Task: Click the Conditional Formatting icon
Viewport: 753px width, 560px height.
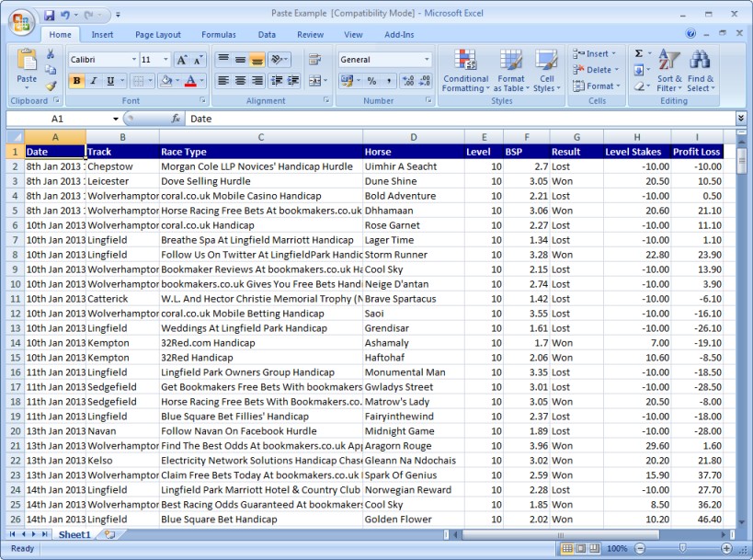Action: click(465, 62)
